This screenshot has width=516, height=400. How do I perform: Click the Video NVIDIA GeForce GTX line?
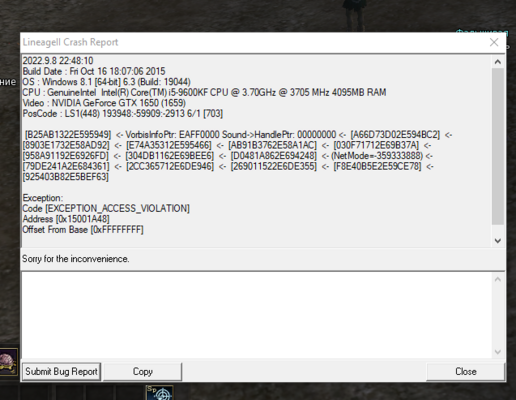click(x=104, y=103)
